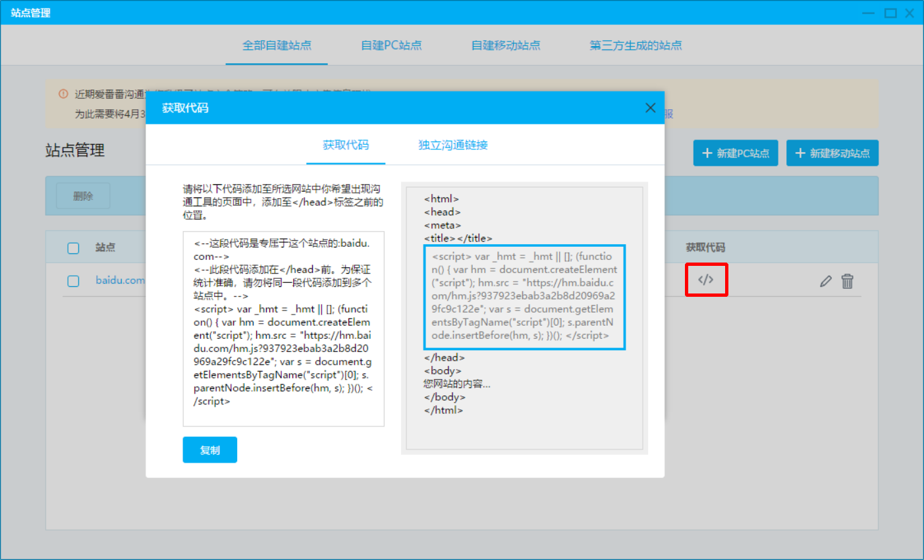Screen dimensions: 924x560
Task: Open the baidu.com site link
Action: 120,280
